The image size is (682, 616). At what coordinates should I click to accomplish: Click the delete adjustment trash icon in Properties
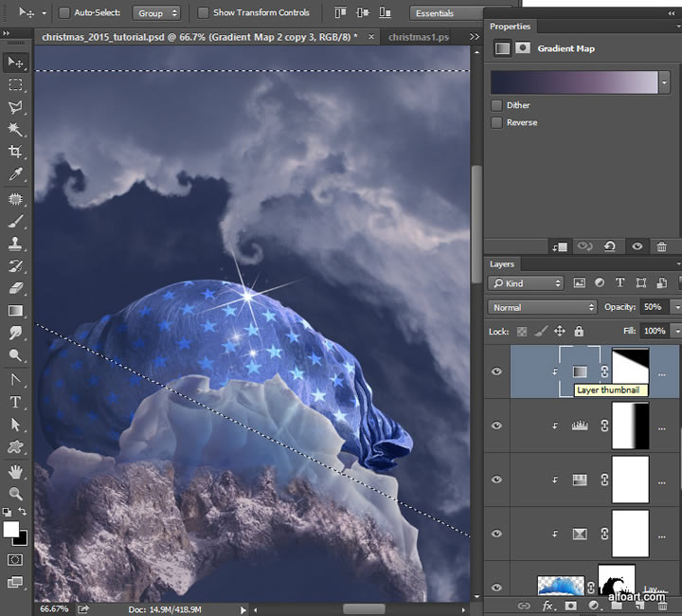coord(662,246)
